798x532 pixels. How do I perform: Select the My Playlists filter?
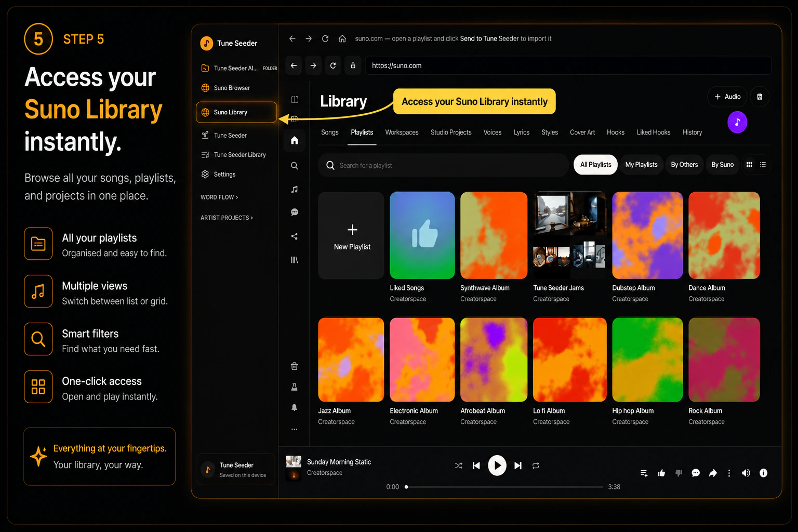pos(641,165)
